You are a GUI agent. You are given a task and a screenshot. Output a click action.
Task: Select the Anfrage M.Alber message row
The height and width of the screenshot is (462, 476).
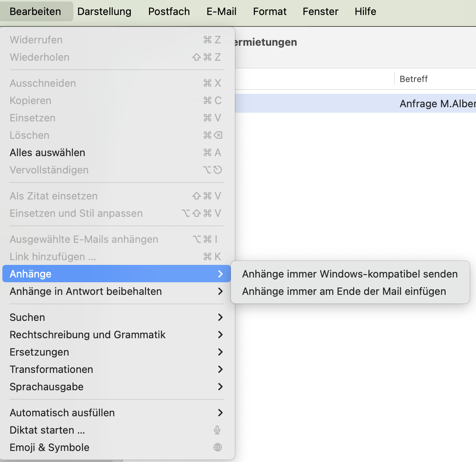pyautogui.click(x=433, y=104)
